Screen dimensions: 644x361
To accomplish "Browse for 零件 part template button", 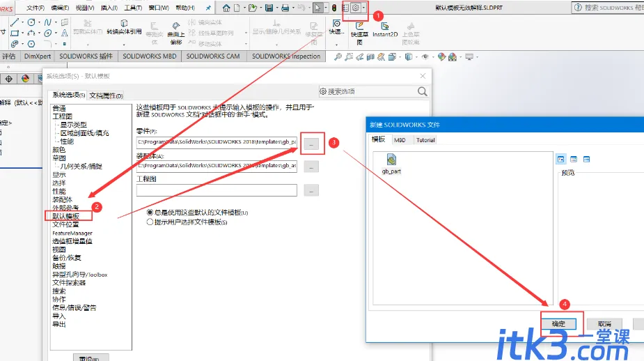I will 311,144.
